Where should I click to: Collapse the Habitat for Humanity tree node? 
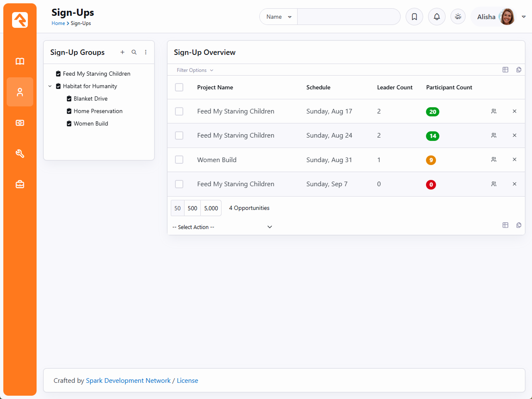[50, 86]
